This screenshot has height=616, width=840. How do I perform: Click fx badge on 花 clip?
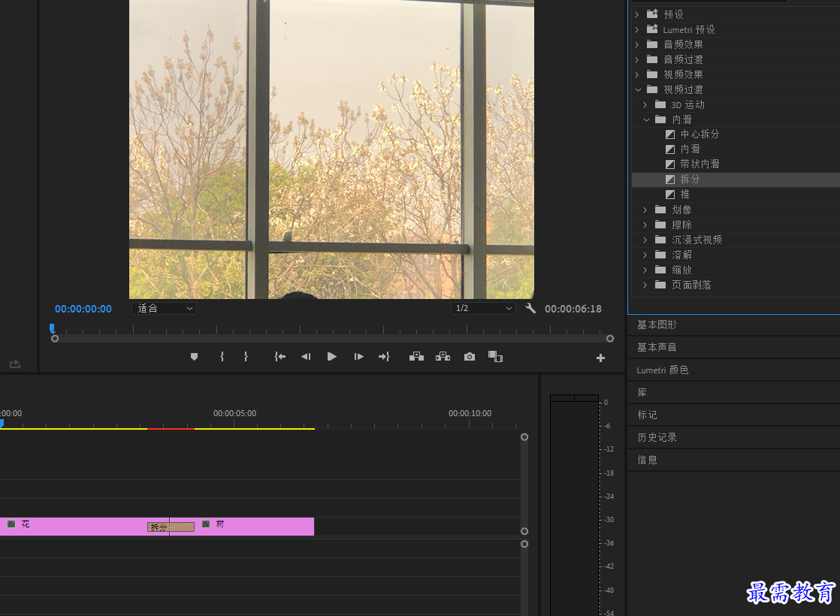(11, 524)
